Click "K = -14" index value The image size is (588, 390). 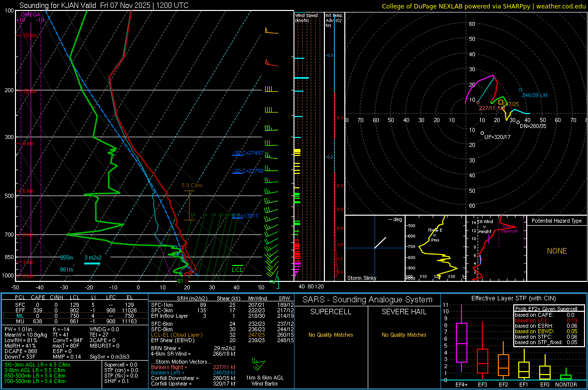pyautogui.click(x=61, y=329)
